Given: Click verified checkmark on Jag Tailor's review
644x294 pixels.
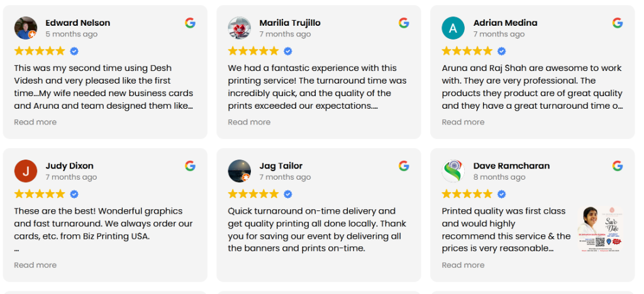Looking at the screenshot, I should pos(288,194).
